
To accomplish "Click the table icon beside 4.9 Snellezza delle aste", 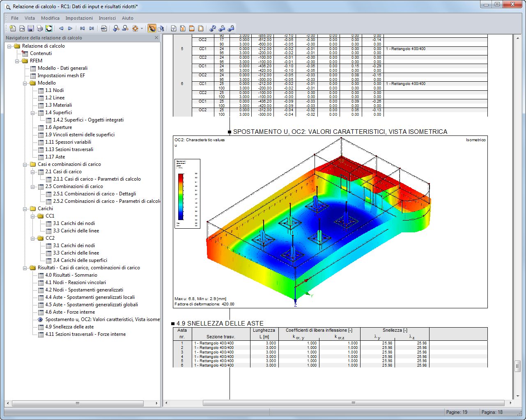I will [x=41, y=327].
